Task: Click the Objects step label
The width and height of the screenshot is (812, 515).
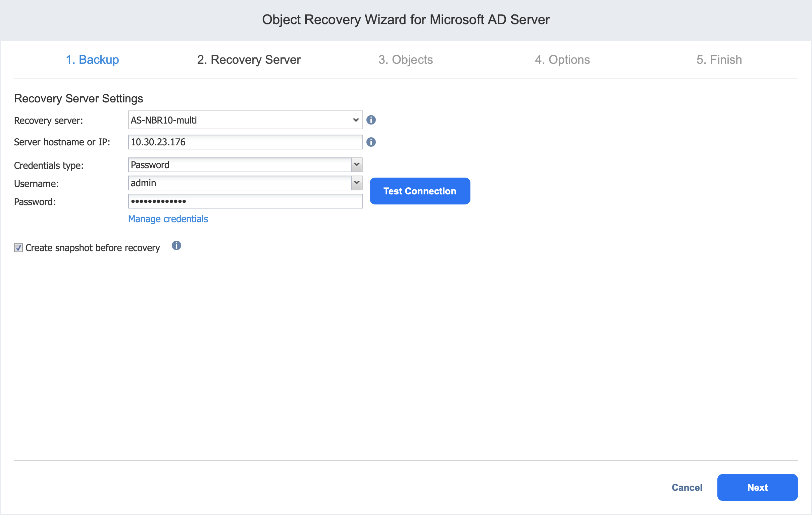Action: 405,60
